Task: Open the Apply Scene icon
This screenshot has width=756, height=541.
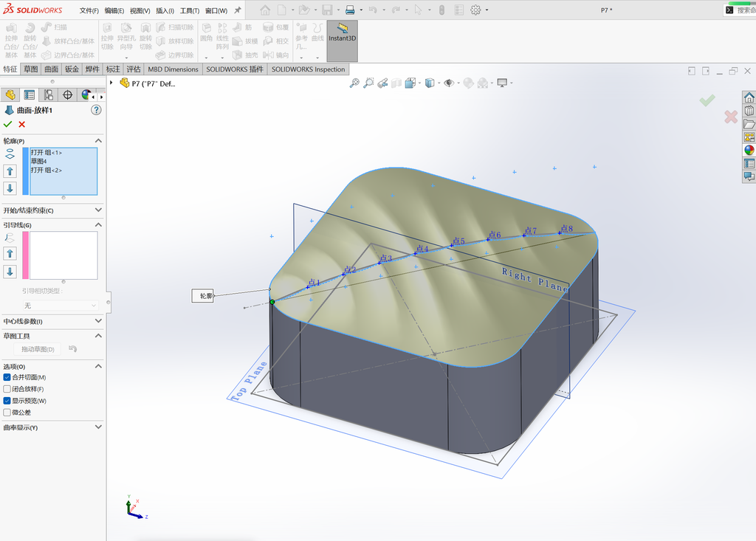Action: pyautogui.click(x=483, y=83)
